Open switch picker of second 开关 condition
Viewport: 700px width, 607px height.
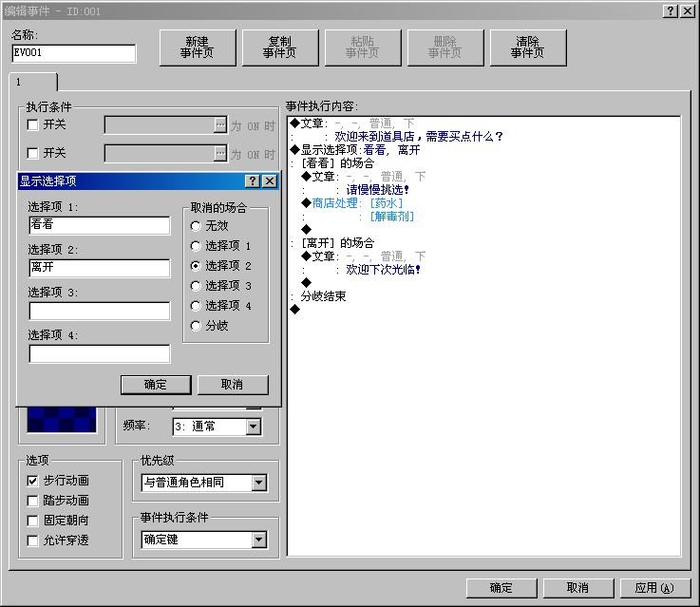tap(220, 154)
